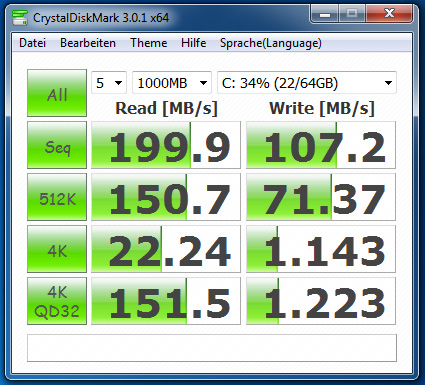Click the Seq write result 107.2
Image resolution: width=425 pixels, height=385 pixels.
click(321, 145)
